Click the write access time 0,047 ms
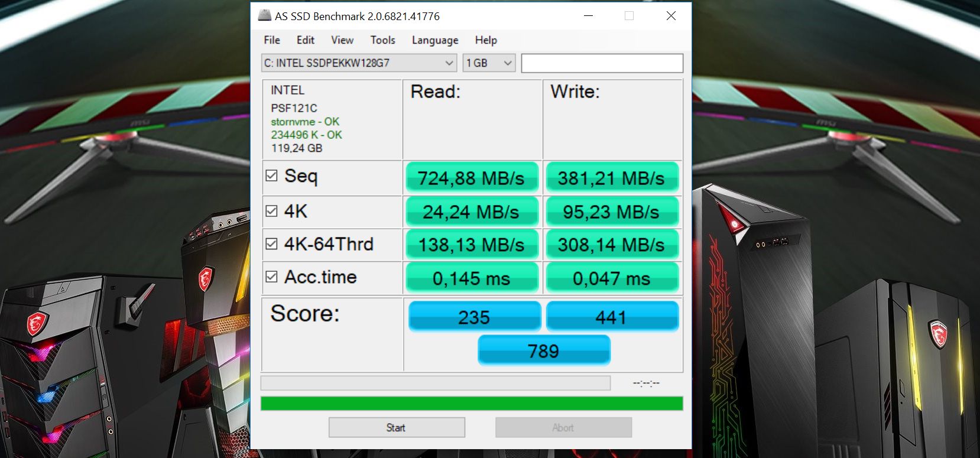The width and height of the screenshot is (980, 458). (x=612, y=278)
